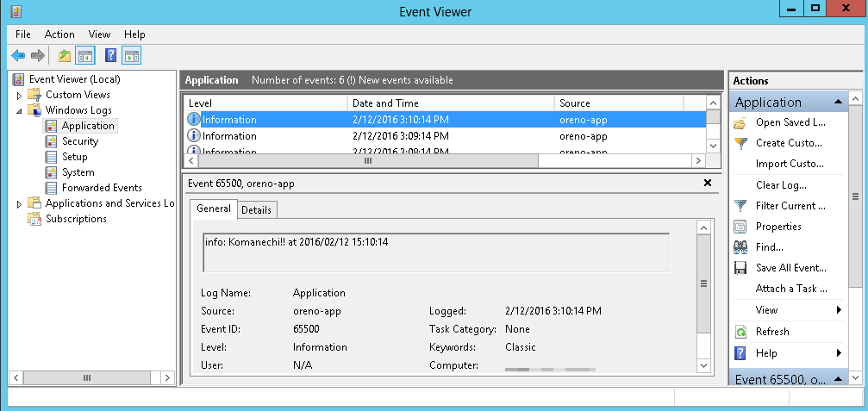Toggle the Show/Hide Console Tree toolbar icon
The height and width of the screenshot is (411, 868).
click(85, 55)
